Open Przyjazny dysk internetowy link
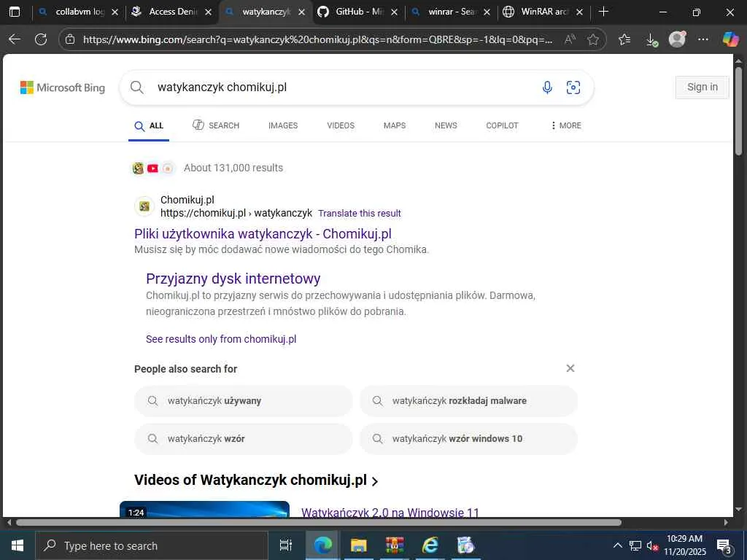 click(233, 279)
